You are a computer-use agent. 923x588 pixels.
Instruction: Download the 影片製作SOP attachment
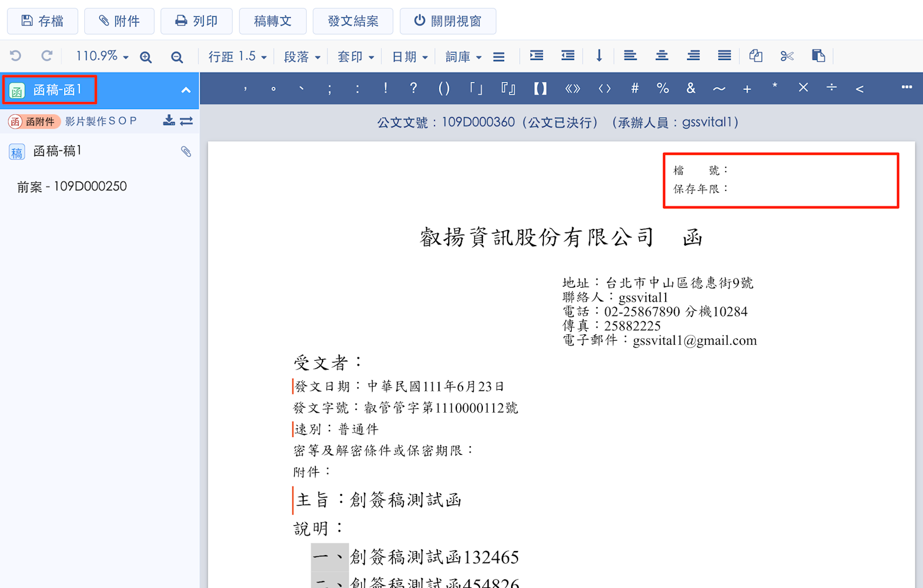(168, 120)
